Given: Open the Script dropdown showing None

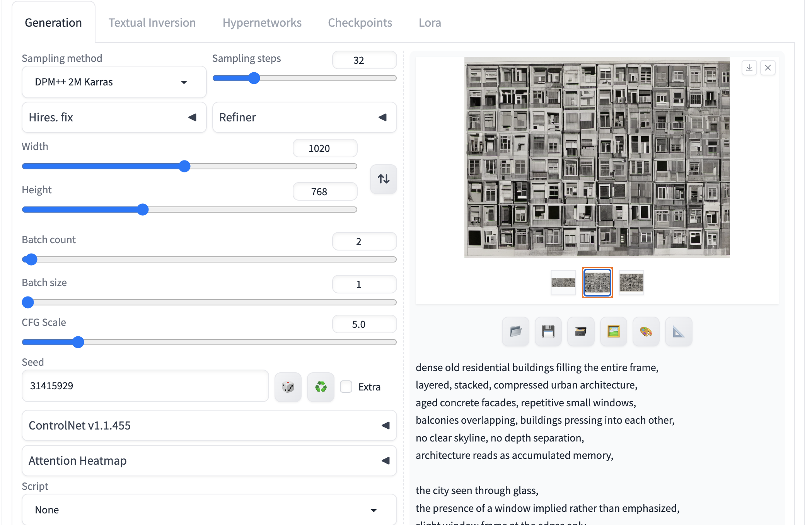Looking at the screenshot, I should [x=209, y=510].
